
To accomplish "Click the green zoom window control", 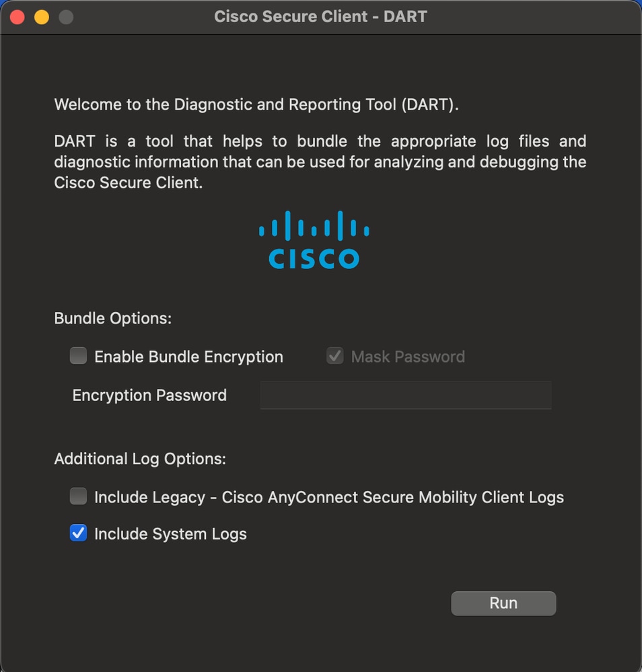I will 65,17.
